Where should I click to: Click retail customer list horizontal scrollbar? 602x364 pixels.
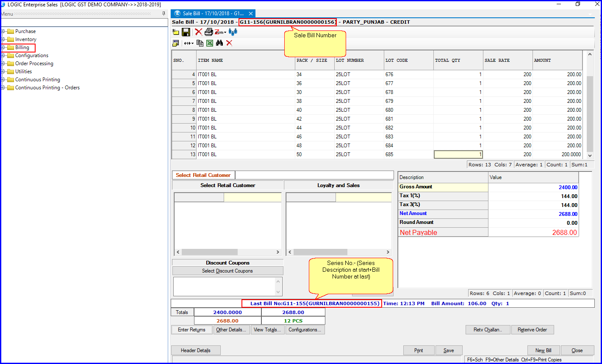228,252
